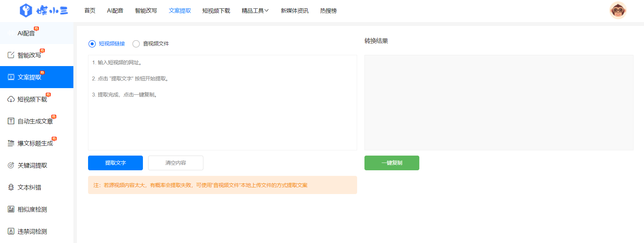Viewport: 644px width, 243px height.
Task: Click the 违禁词检测 icon in sidebar
Action: (x=11, y=231)
